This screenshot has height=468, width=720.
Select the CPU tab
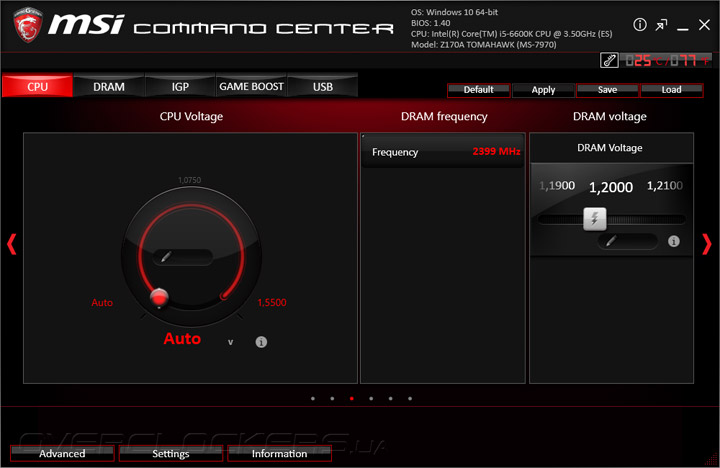37,86
